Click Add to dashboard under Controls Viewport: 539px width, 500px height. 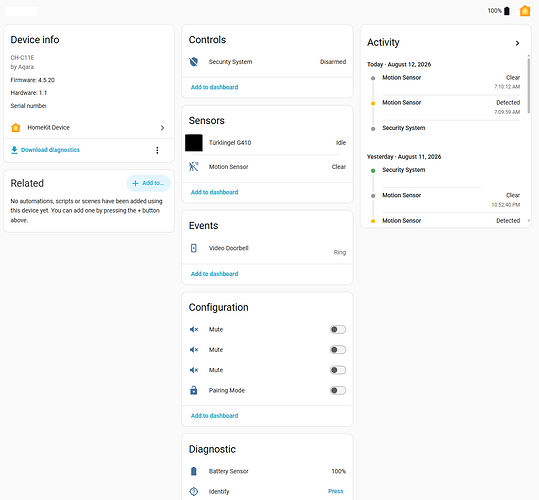pos(214,87)
